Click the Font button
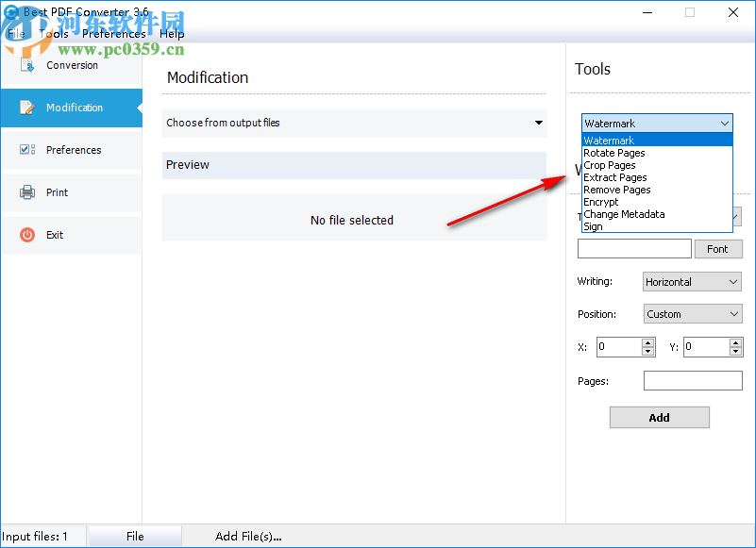The image size is (756, 548). coord(718,248)
